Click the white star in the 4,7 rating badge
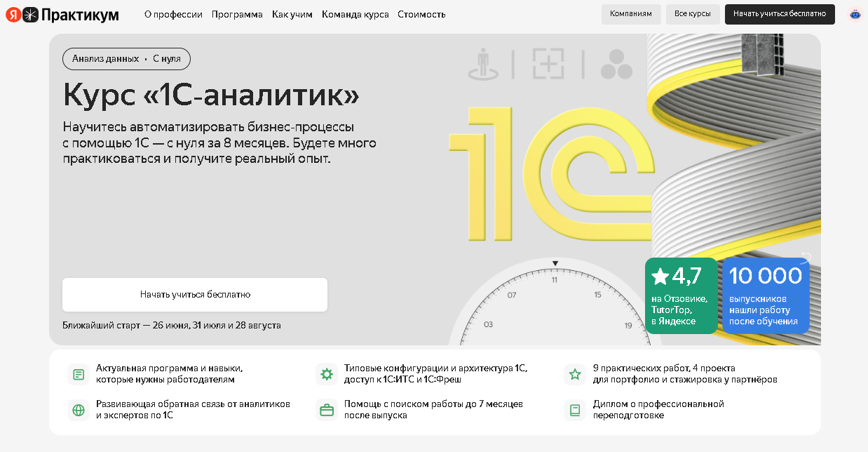Screen dimensions: 868x452 coord(660,277)
